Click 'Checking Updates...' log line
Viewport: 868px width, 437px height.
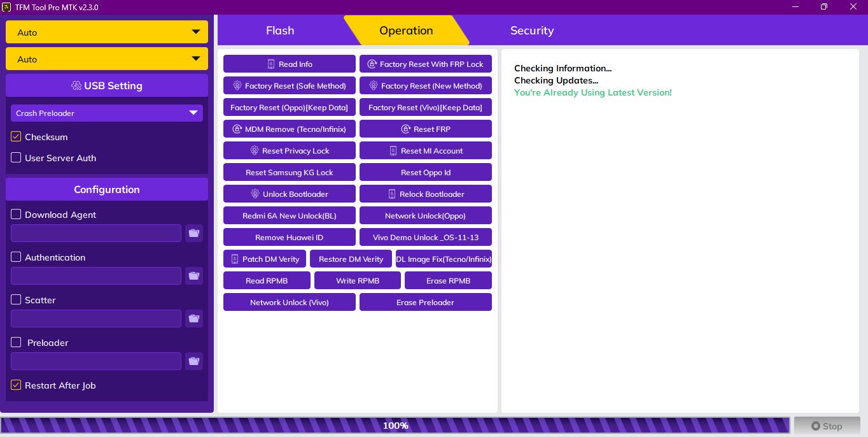pos(556,81)
